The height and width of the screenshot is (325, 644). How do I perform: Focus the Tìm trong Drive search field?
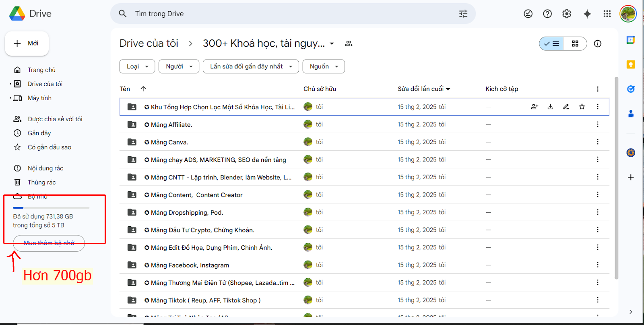coord(294,14)
